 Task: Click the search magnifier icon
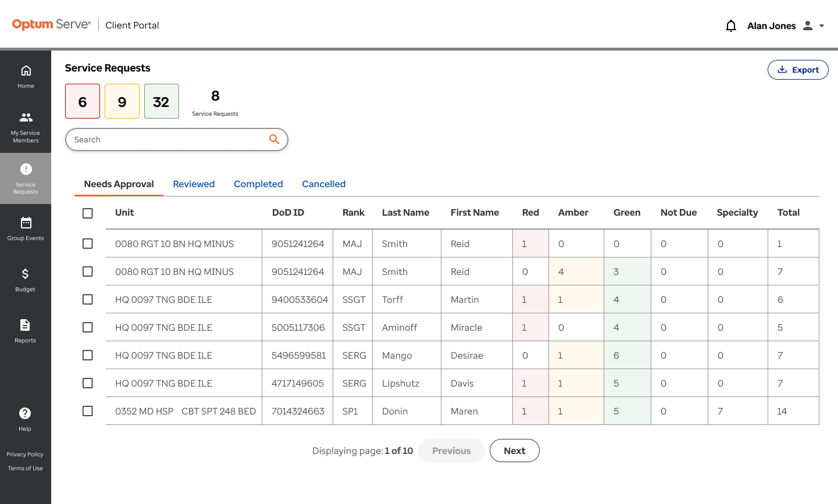coord(274,140)
